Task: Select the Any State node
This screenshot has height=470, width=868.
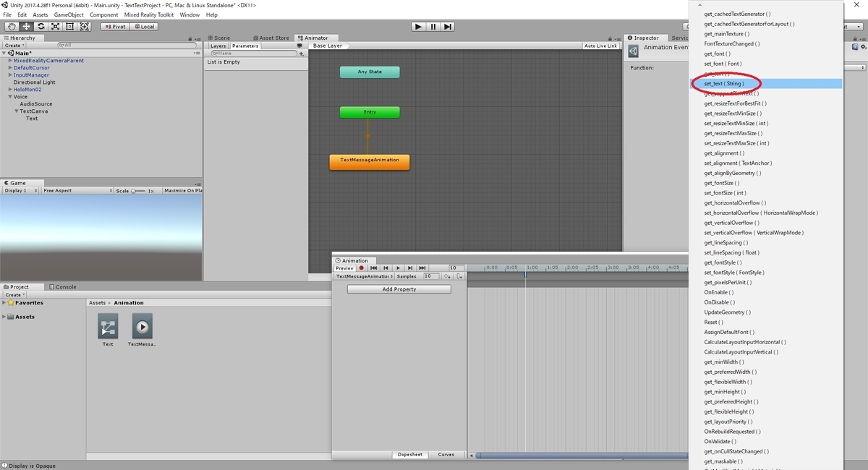Action: click(x=370, y=72)
